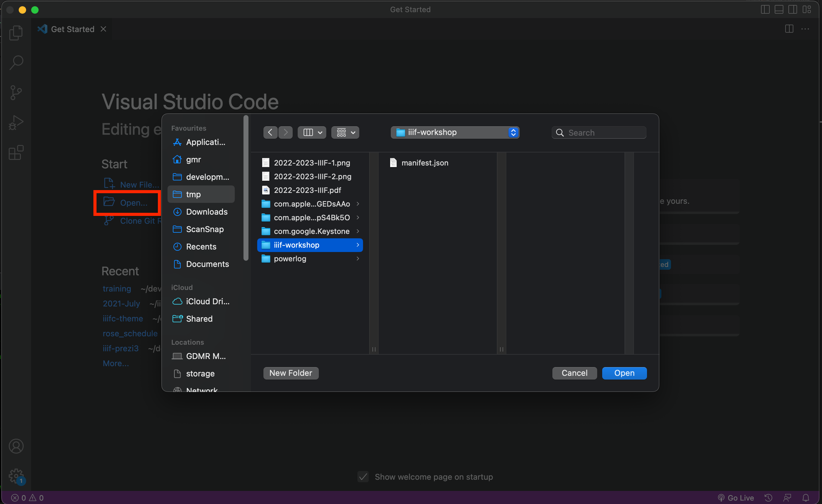
Task: Click the New File... link
Action: click(x=131, y=184)
